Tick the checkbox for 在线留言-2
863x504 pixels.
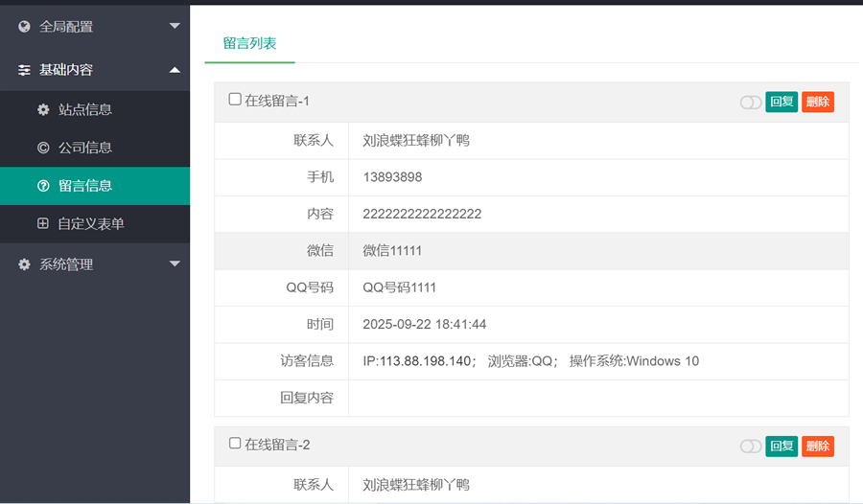pyautogui.click(x=235, y=443)
